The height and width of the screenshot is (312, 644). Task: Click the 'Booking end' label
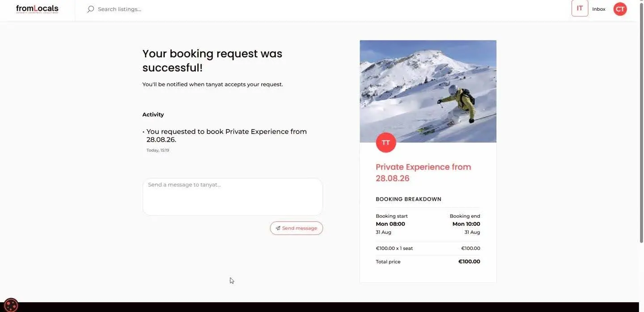coord(465,216)
